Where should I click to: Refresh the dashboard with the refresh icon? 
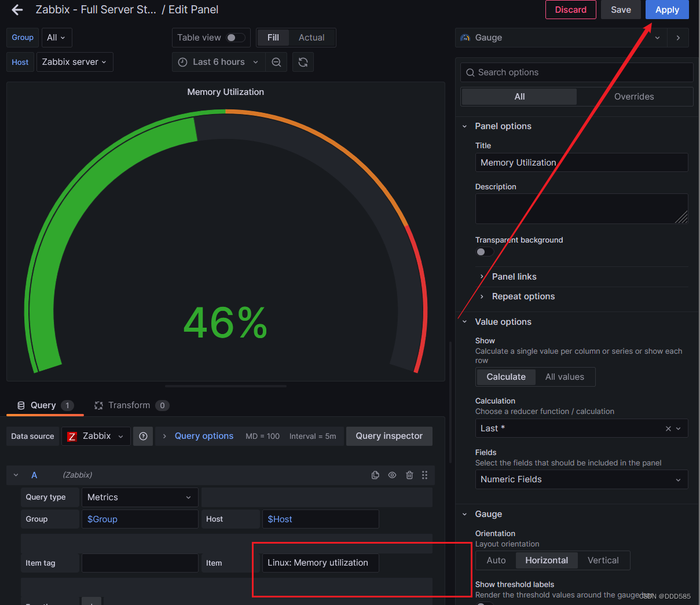(303, 62)
